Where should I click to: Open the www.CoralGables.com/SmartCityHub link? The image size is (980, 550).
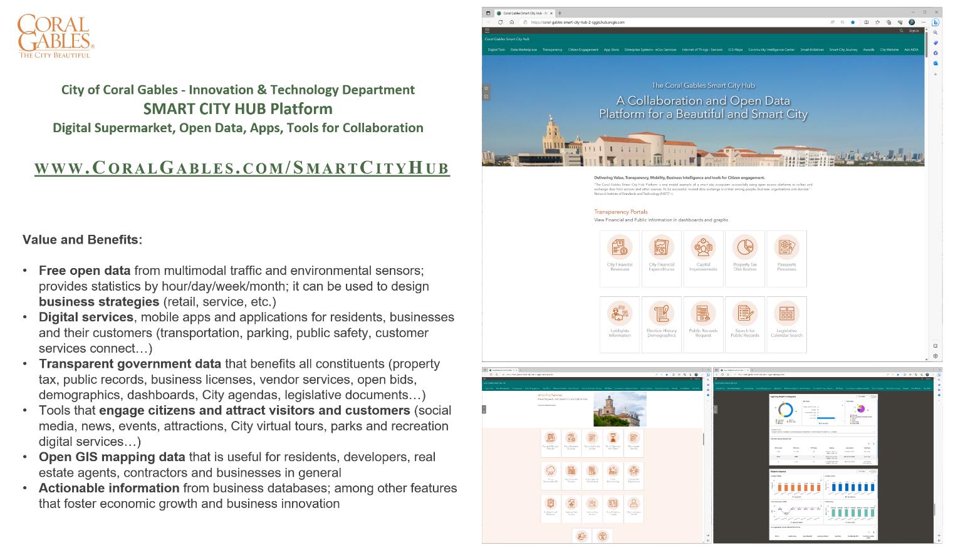242,168
